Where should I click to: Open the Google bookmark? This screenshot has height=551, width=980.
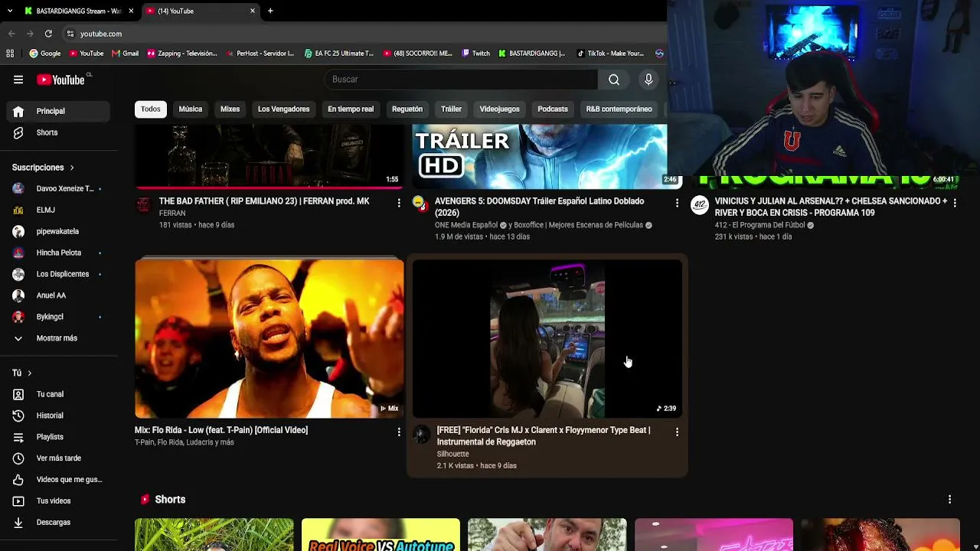click(x=44, y=54)
